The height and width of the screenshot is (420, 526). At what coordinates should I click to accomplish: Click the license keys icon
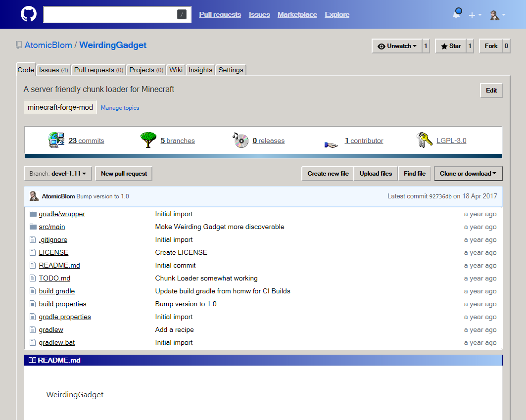pos(425,140)
